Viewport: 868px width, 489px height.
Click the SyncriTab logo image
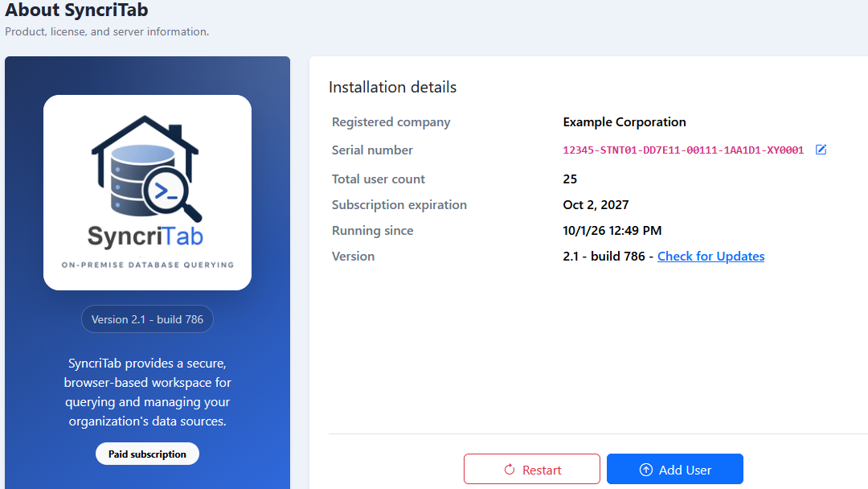[147, 192]
